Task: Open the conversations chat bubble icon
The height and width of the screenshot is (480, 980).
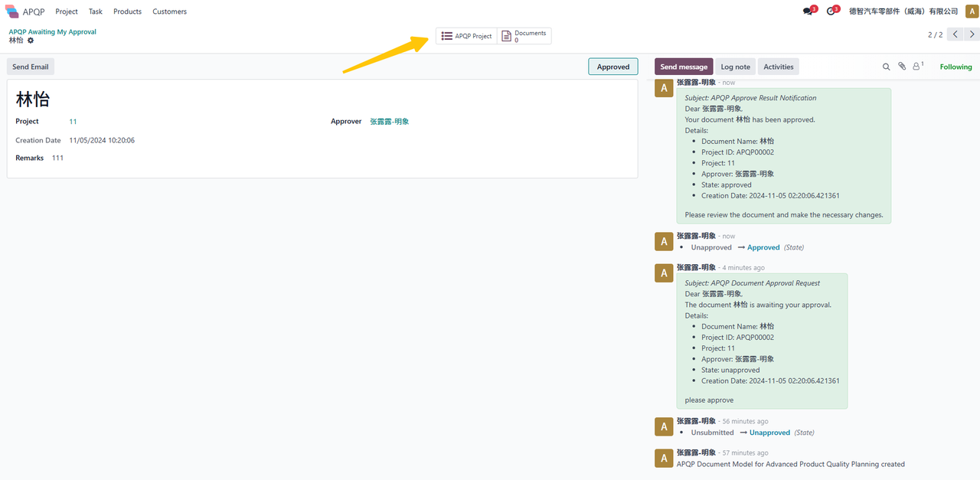Action: [808, 11]
